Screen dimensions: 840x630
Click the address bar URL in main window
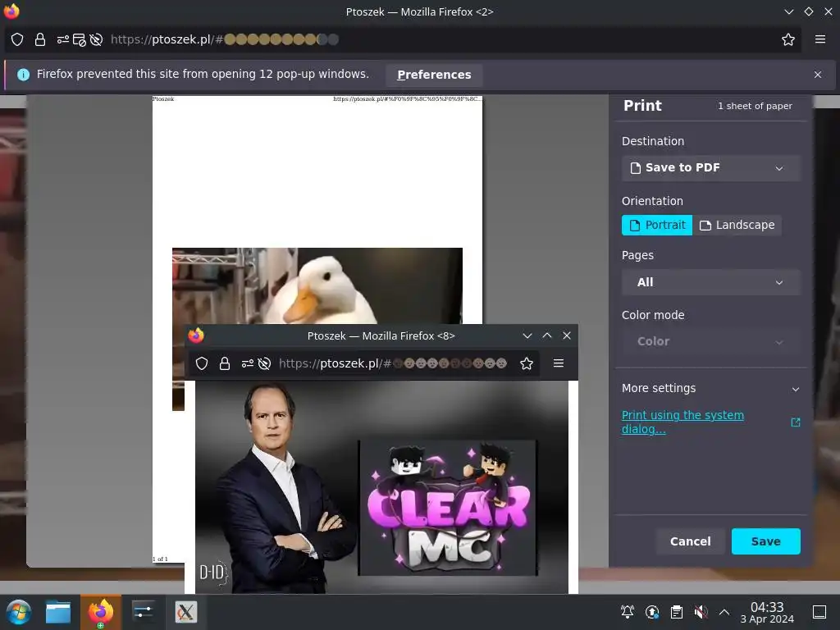click(x=225, y=39)
